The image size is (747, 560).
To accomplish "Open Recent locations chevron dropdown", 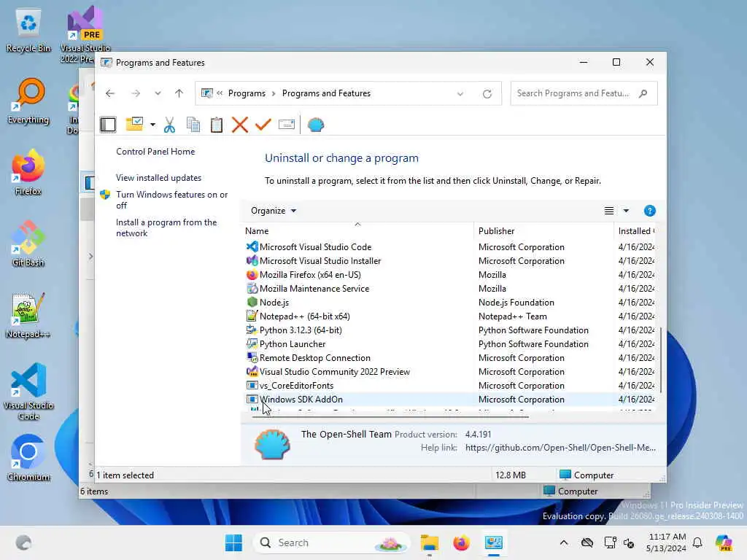I will point(158,93).
